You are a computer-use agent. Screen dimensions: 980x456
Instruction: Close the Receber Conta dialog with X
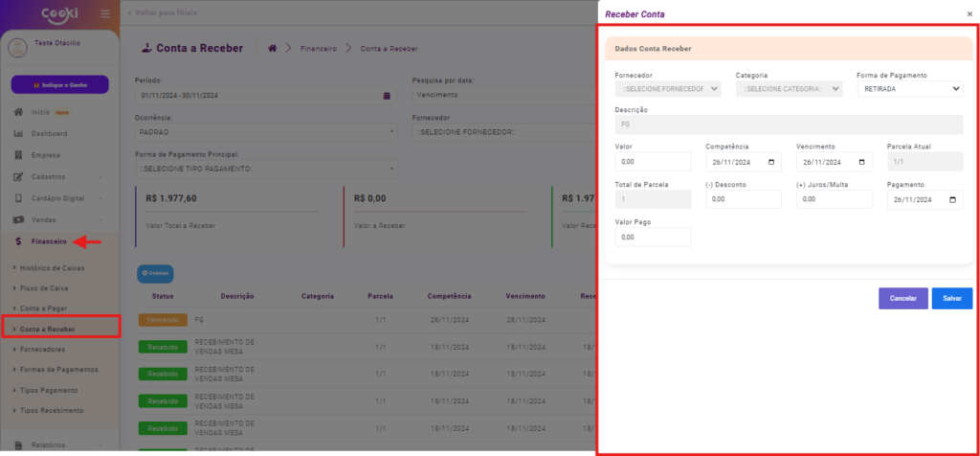[969, 14]
